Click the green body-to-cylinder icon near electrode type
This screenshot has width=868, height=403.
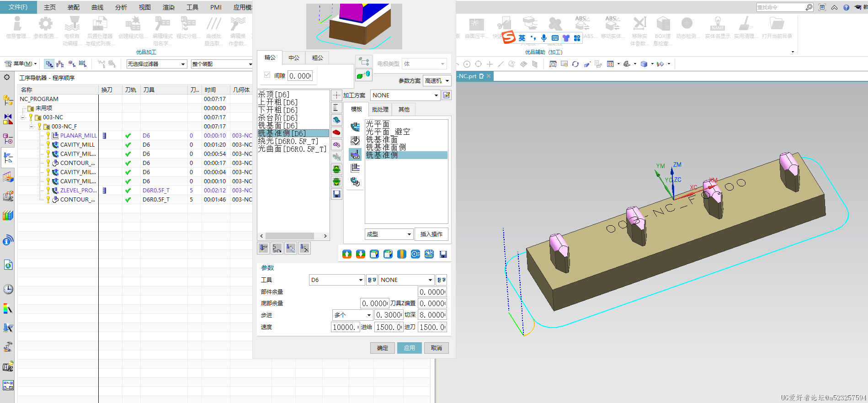click(x=363, y=74)
